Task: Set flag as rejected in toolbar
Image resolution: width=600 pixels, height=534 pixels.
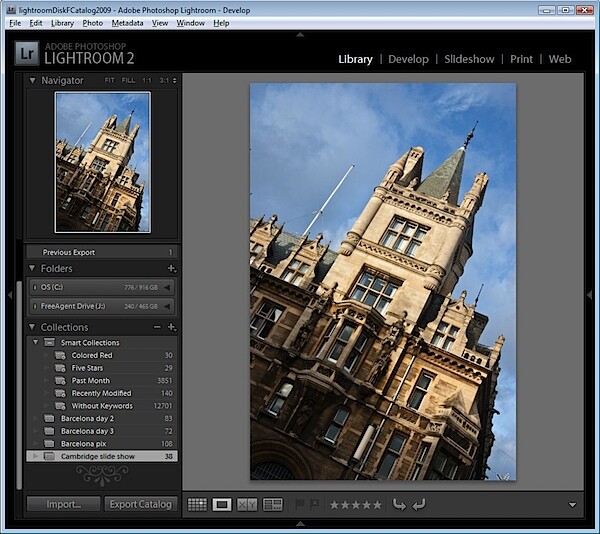Action: point(315,505)
